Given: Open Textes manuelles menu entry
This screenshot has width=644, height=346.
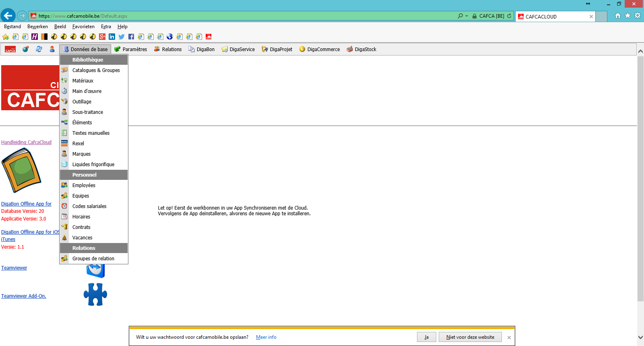Looking at the screenshot, I should (94, 133).
